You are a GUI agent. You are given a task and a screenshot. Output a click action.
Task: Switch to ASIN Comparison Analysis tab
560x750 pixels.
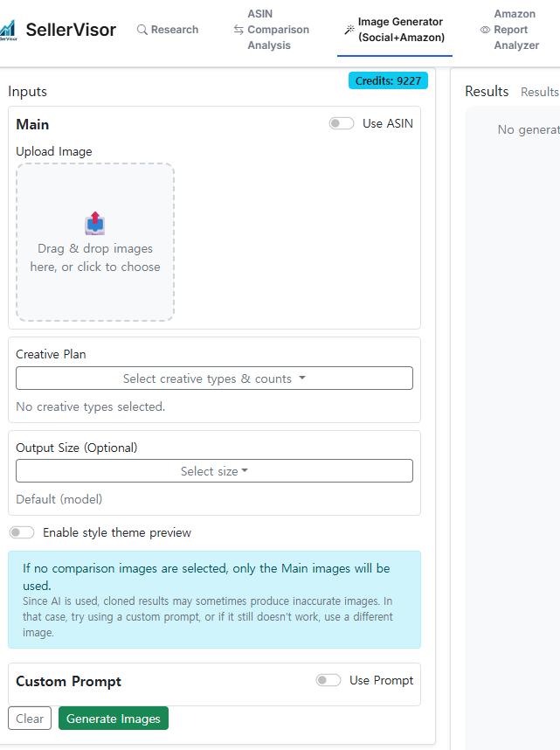(278, 30)
